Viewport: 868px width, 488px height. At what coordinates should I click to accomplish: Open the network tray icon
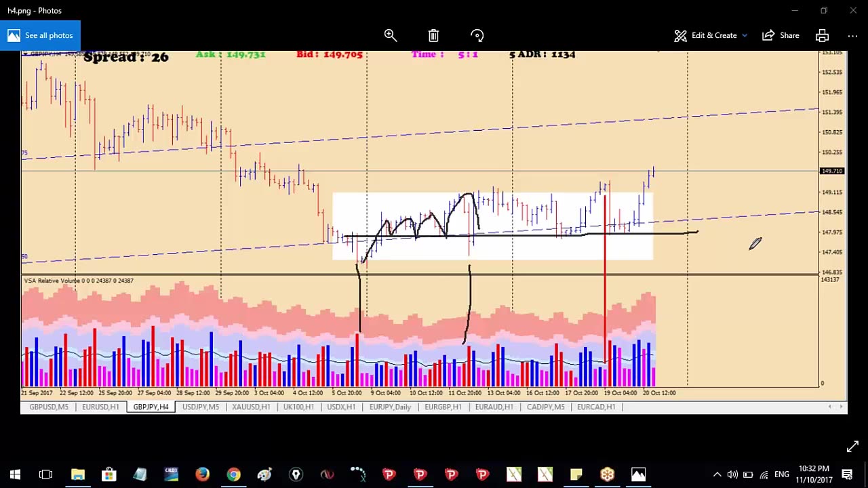click(764, 474)
